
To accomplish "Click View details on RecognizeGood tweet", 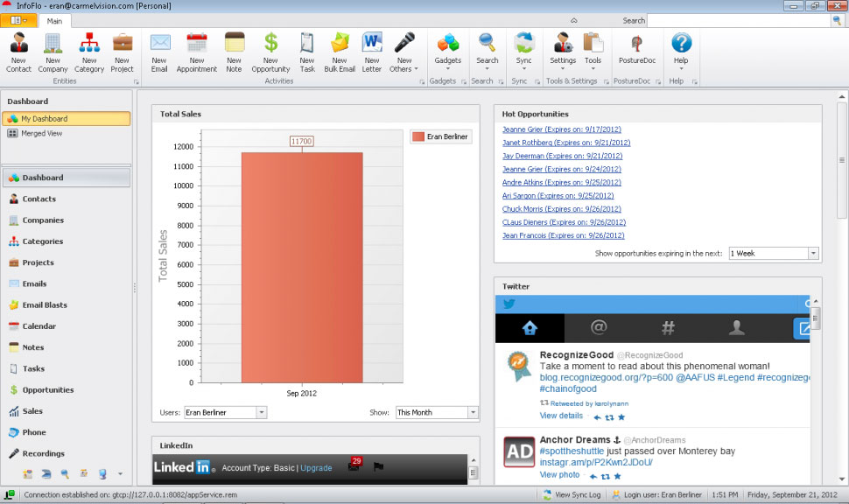I will [561, 416].
